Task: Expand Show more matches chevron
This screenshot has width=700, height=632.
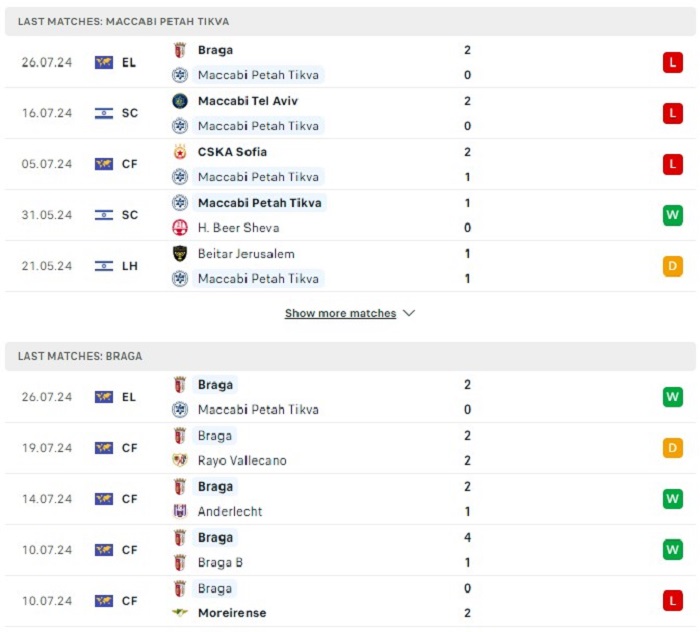Action: [409, 313]
